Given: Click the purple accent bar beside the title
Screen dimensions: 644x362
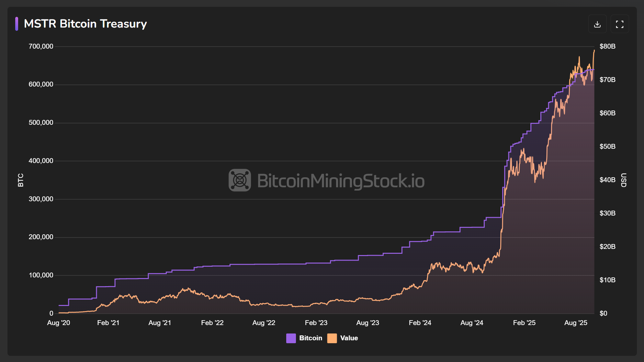Looking at the screenshot, I should 17,24.
